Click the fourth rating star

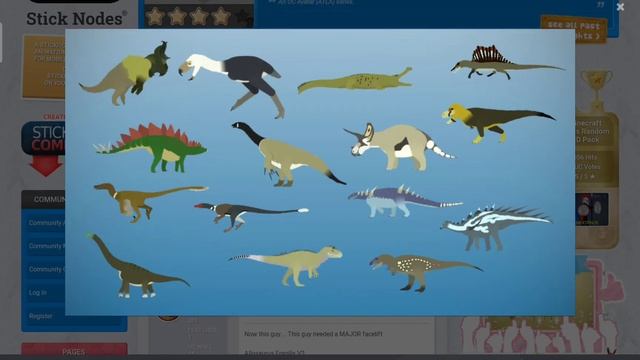click(x=221, y=17)
